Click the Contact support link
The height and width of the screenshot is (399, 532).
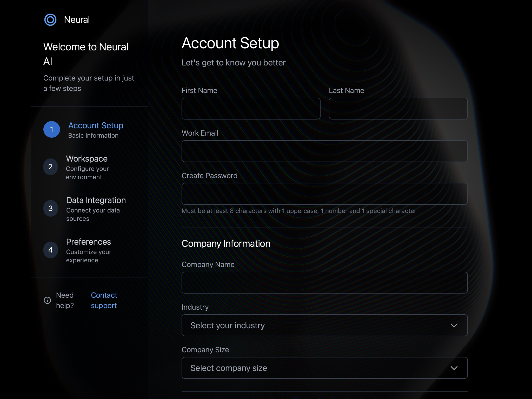pyautogui.click(x=104, y=300)
